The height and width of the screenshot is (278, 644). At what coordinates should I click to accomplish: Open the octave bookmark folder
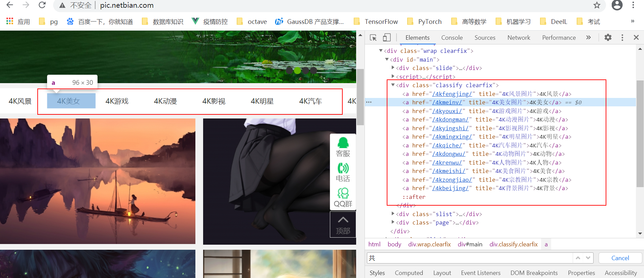pos(252,22)
